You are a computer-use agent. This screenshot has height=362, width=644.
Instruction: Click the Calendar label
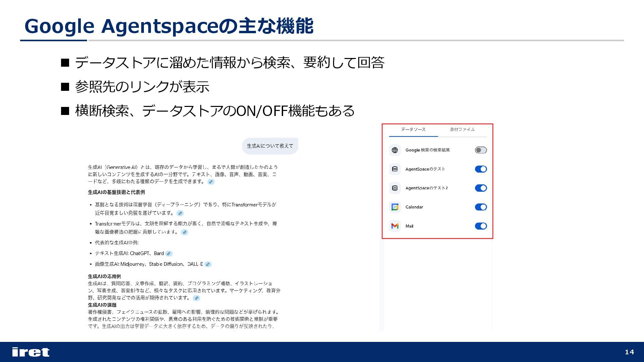pyautogui.click(x=414, y=207)
